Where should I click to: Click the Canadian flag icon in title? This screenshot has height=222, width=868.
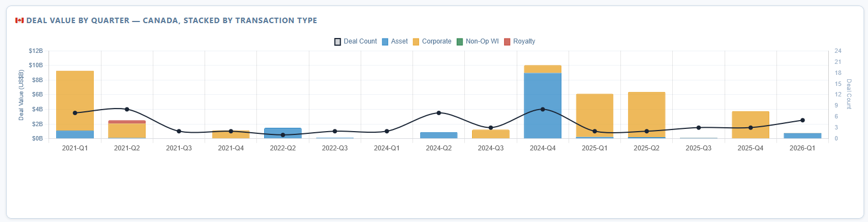19,20
